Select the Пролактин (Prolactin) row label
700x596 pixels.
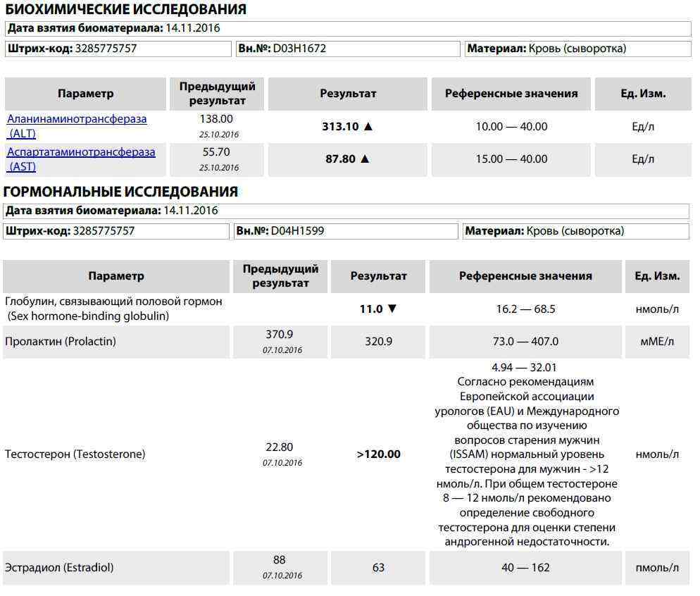(61, 342)
